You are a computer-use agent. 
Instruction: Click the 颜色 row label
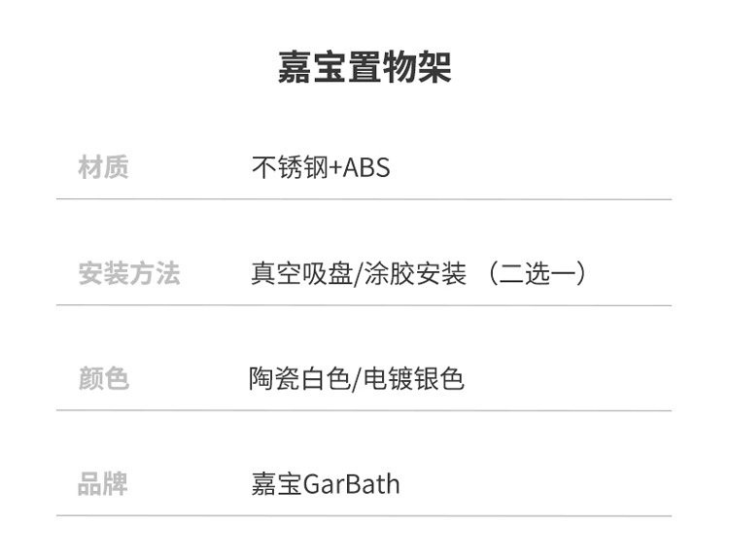click(103, 378)
